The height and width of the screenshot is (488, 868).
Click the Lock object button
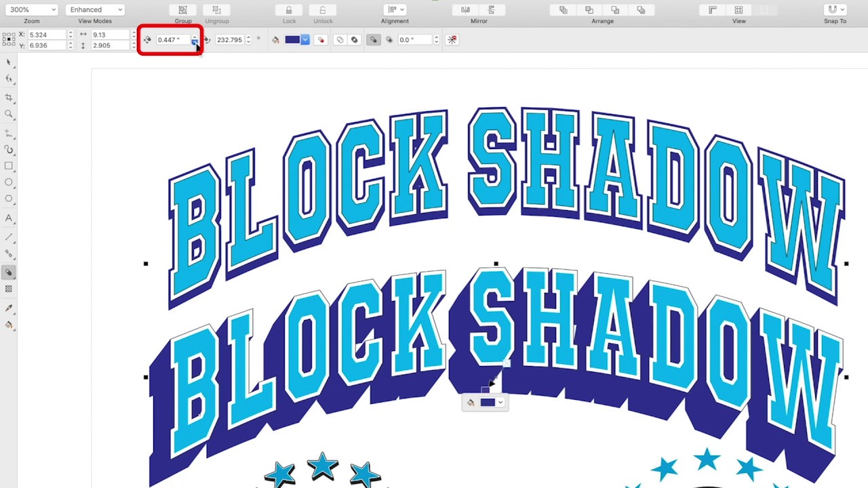click(289, 9)
